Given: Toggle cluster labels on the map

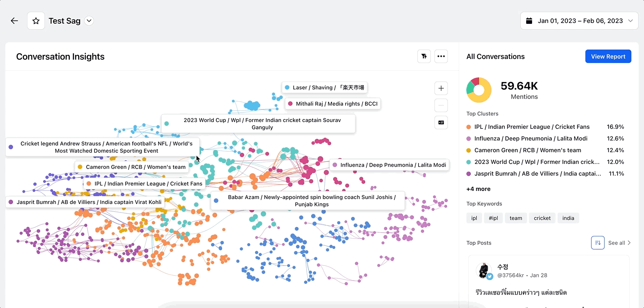Looking at the screenshot, I should pyautogui.click(x=441, y=122).
